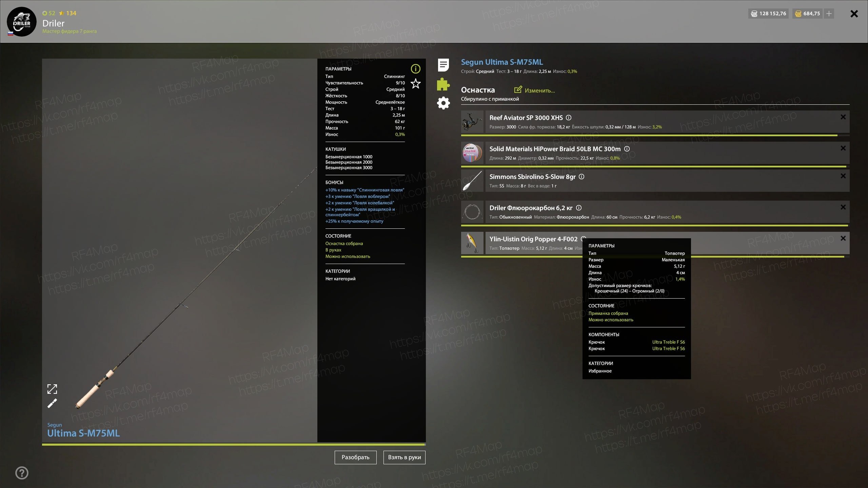Click the second Ultra Treble F S6 hook
868x488 pixels.
click(x=668, y=348)
